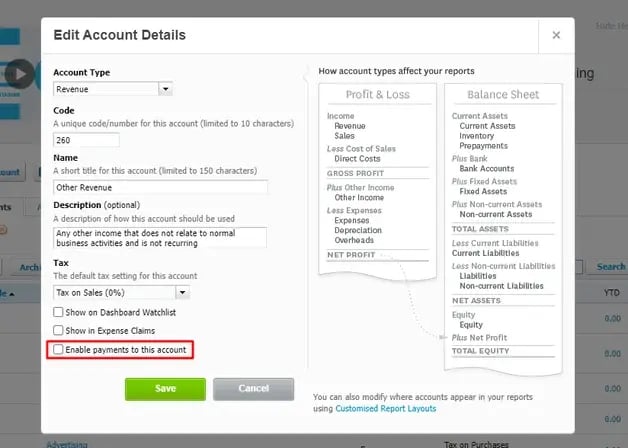Click the Balance Sheet report heading
The height and width of the screenshot is (448, 628).
[x=503, y=94]
